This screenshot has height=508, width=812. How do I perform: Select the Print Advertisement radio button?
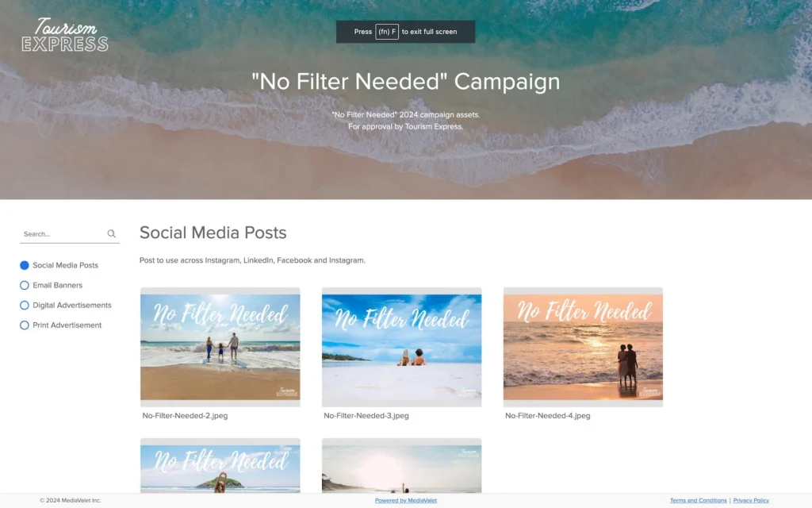[x=25, y=325]
